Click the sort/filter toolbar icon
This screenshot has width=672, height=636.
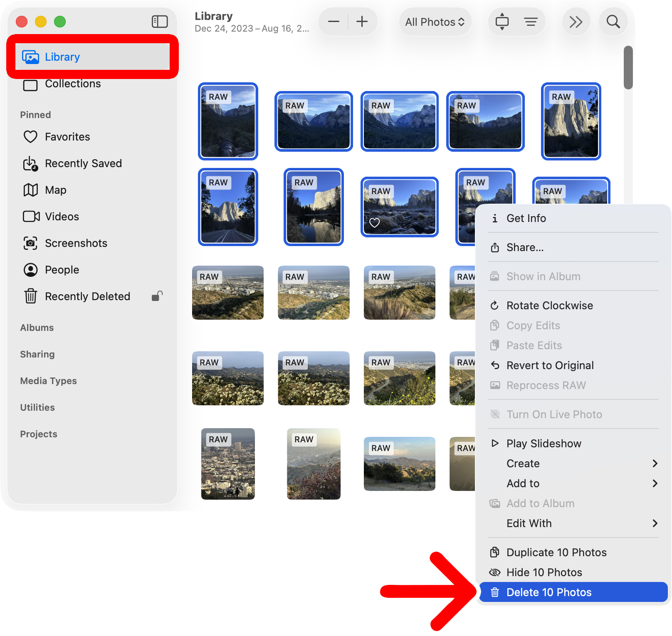531,22
